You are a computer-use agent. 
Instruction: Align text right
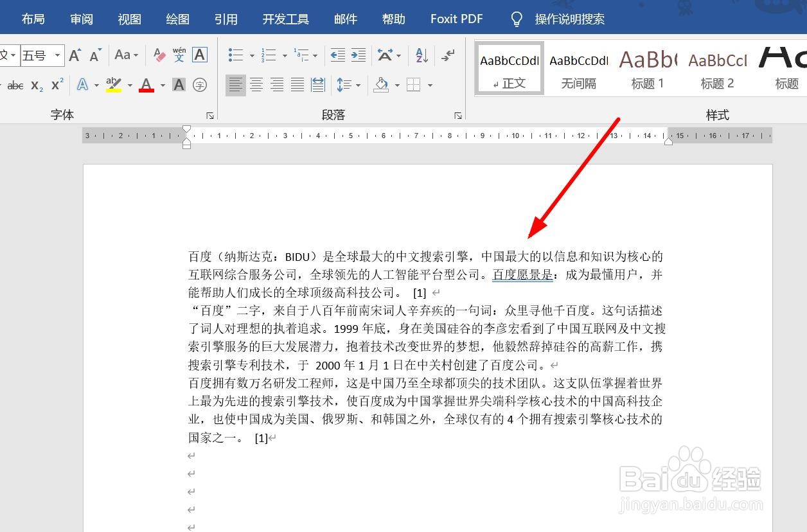click(x=277, y=85)
